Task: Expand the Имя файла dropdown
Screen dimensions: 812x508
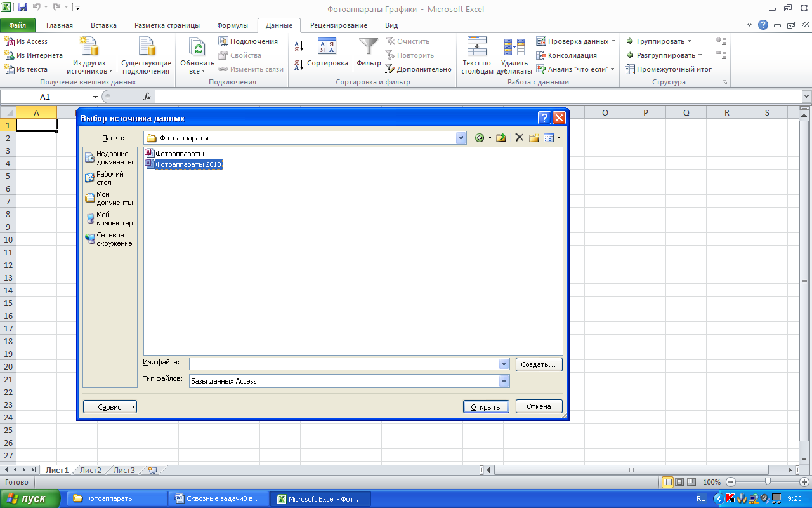Action: click(504, 364)
